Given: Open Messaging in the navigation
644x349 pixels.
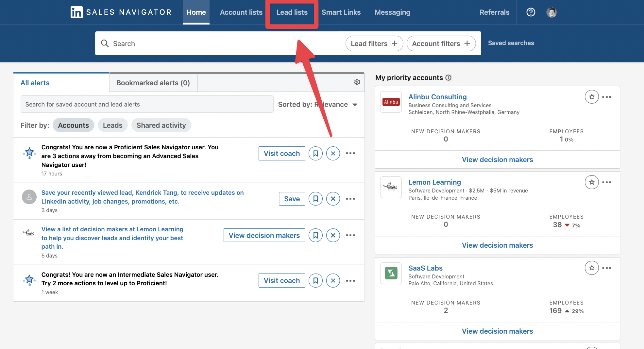Looking at the screenshot, I should (x=392, y=12).
